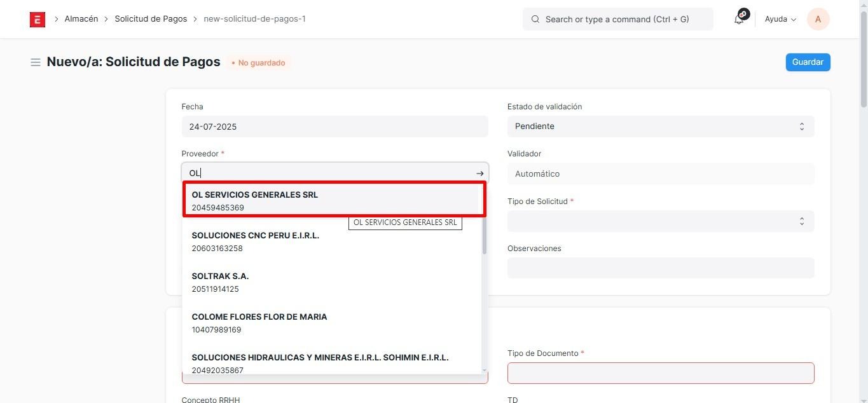Click the Tipo de Documento field
The width and height of the screenshot is (868, 403).
[x=660, y=373]
